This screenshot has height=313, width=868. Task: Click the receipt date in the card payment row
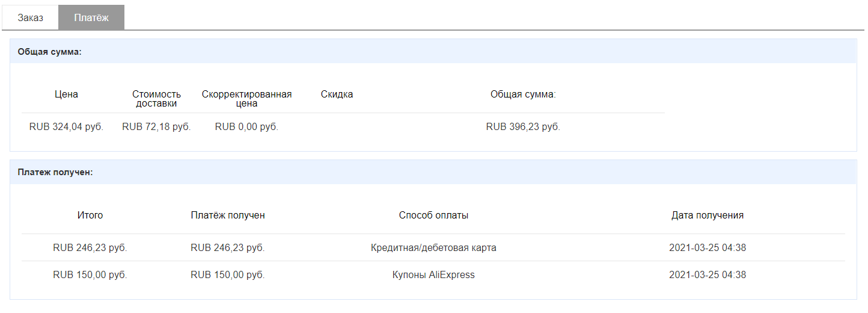point(708,247)
